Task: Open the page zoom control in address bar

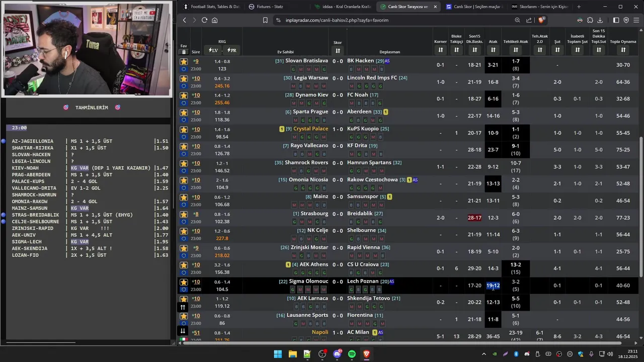Action: 517,20
